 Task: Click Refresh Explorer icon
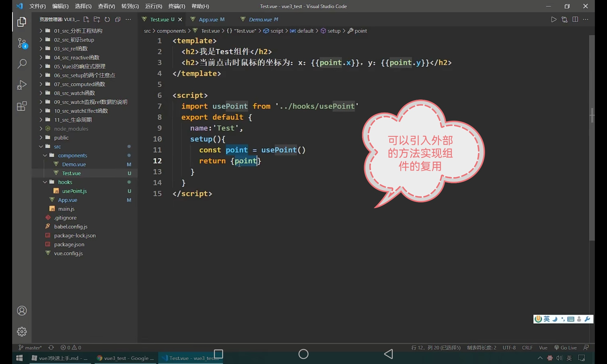click(107, 19)
